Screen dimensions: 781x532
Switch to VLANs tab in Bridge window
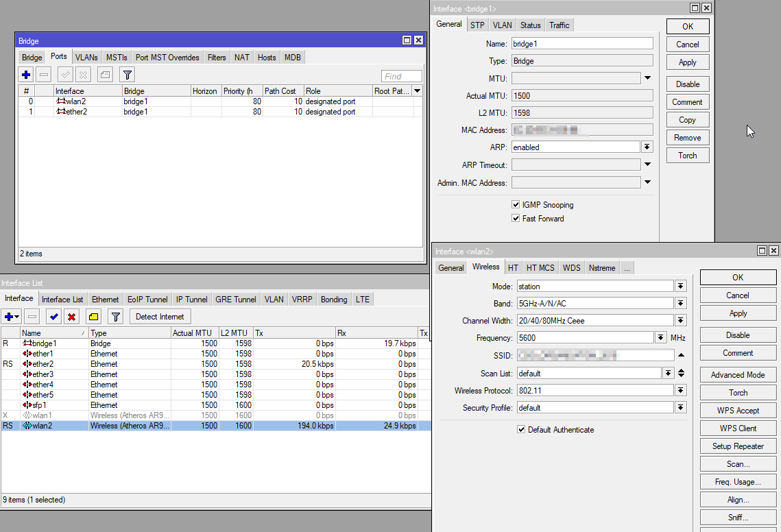[x=86, y=58]
